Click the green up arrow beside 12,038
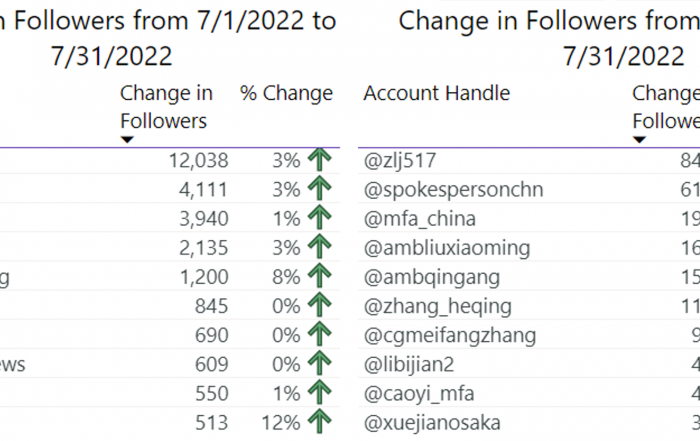The height and width of the screenshot is (441, 700). [320, 160]
